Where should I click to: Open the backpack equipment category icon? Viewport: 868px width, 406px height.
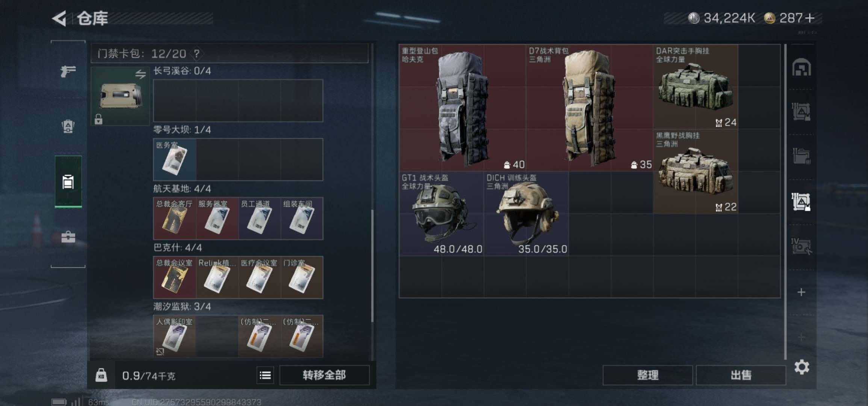pyautogui.click(x=68, y=126)
